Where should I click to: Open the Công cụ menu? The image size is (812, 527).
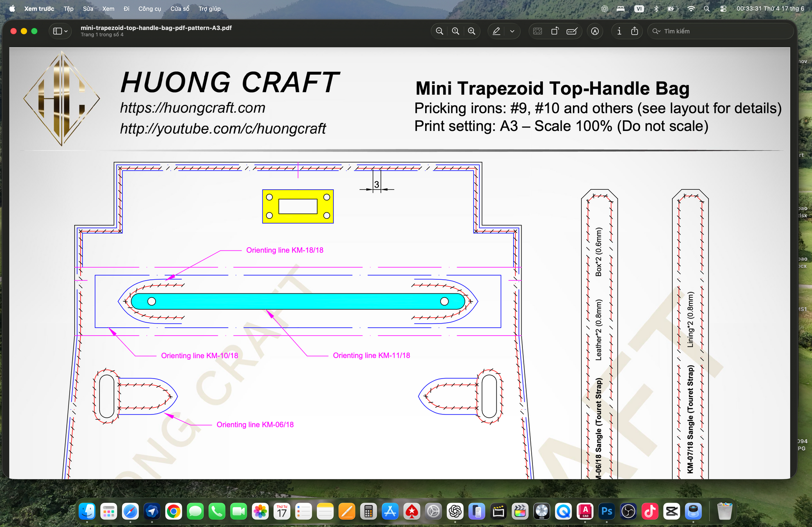click(150, 9)
